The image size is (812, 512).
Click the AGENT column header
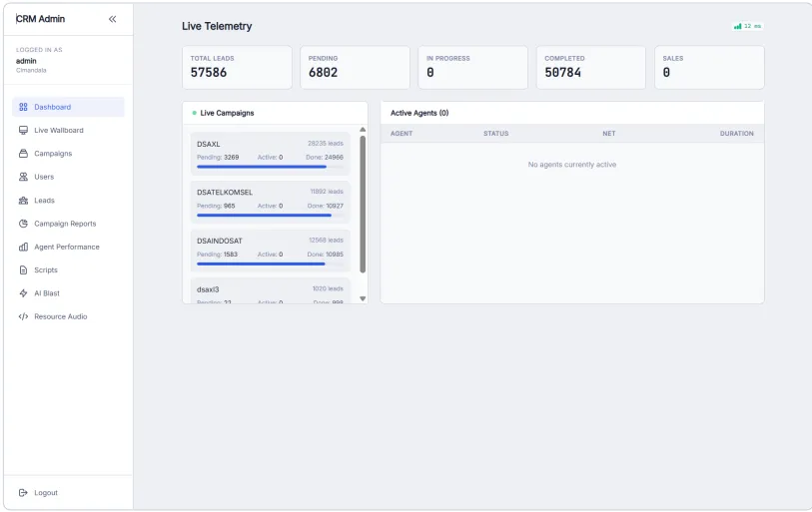pyautogui.click(x=402, y=134)
